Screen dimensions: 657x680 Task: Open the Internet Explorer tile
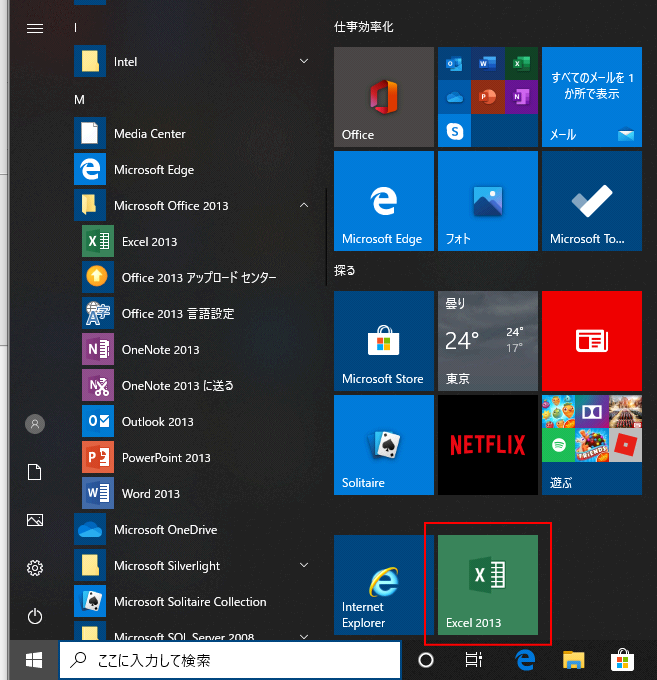pyautogui.click(x=384, y=585)
